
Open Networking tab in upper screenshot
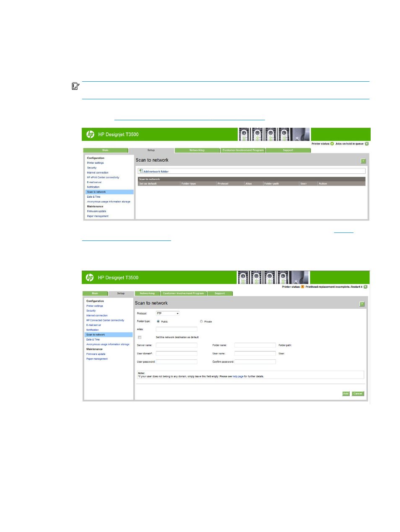click(197, 150)
